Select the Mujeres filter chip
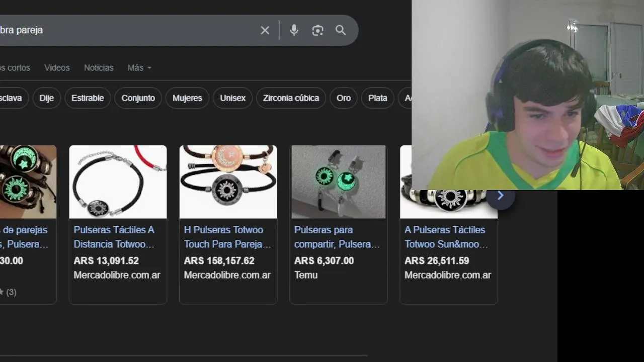644x362 pixels. 187,98
